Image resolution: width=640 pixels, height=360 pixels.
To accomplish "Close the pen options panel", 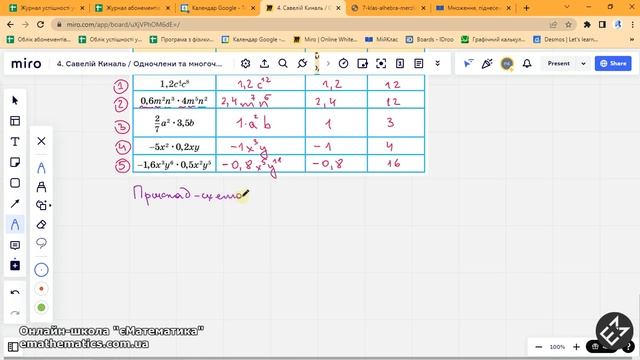I will 41,141.
